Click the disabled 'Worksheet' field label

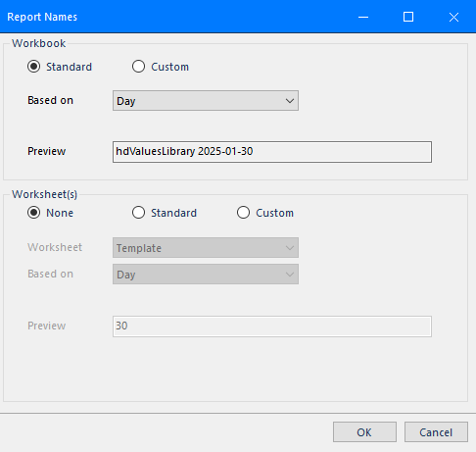point(55,247)
